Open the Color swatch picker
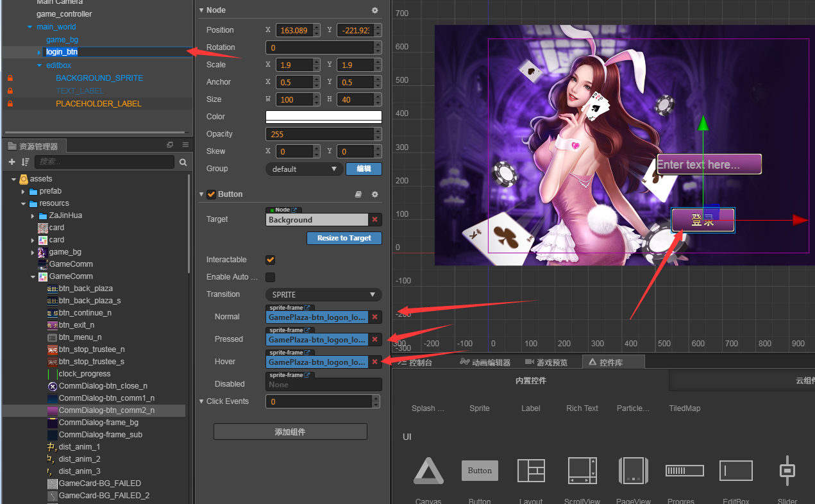 324,117
